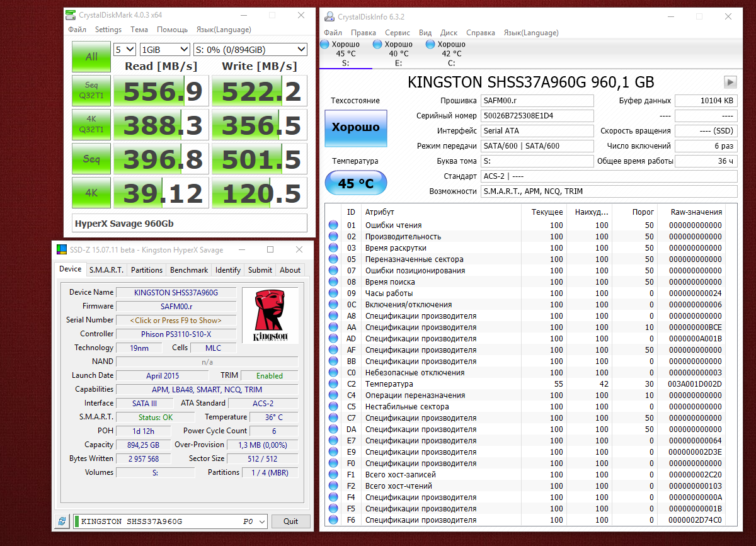Image resolution: width=756 pixels, height=546 pixels.
Task: Switch to the Identify tab in SSD-Z
Action: [x=228, y=270]
